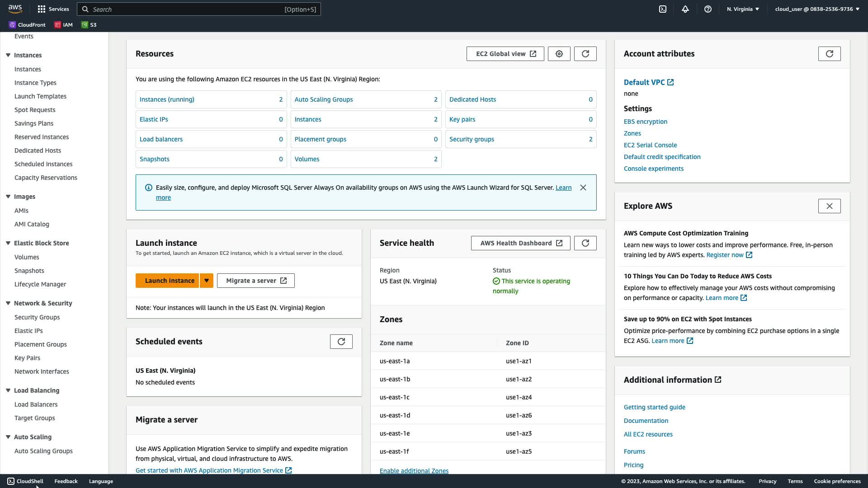
Task: Refresh the Service health panel
Action: 585,243
